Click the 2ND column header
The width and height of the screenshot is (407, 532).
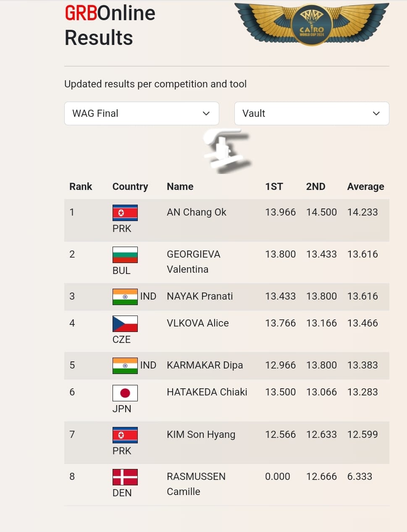pos(315,187)
